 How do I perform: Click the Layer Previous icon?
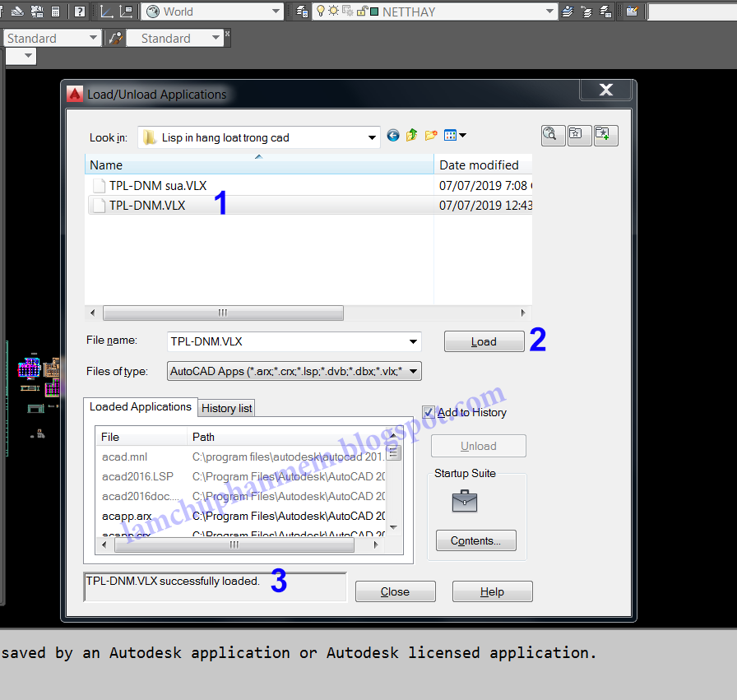[586, 12]
